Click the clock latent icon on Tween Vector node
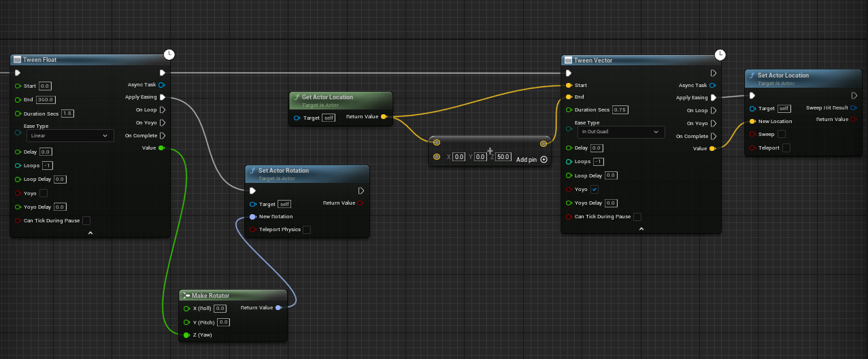Screen dimensions: 868x359 pos(720,55)
